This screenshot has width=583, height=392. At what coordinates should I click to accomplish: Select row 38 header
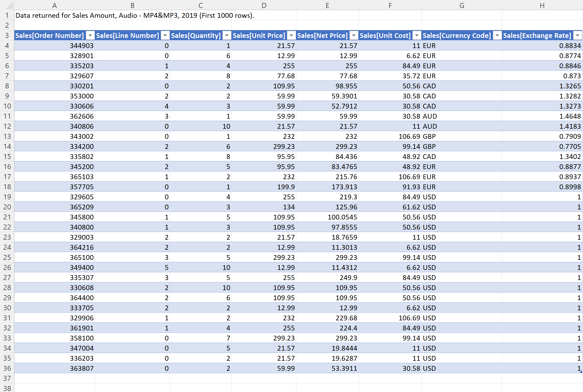pos(7,388)
